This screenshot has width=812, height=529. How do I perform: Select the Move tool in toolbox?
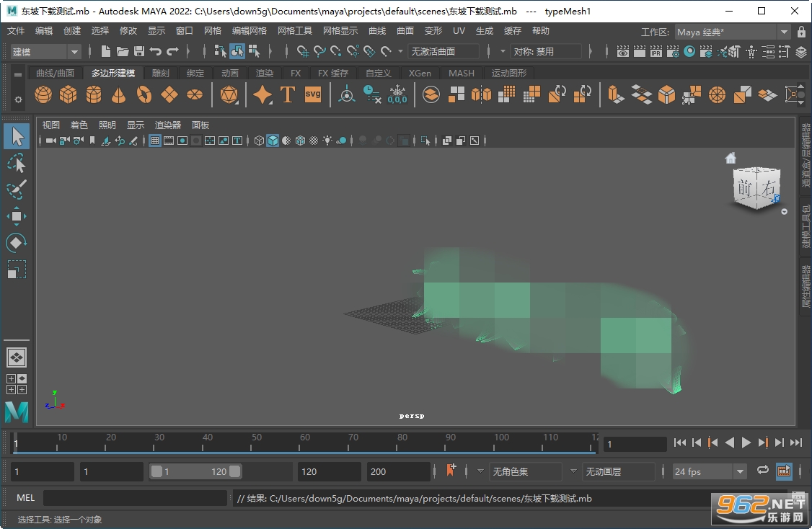(x=17, y=216)
